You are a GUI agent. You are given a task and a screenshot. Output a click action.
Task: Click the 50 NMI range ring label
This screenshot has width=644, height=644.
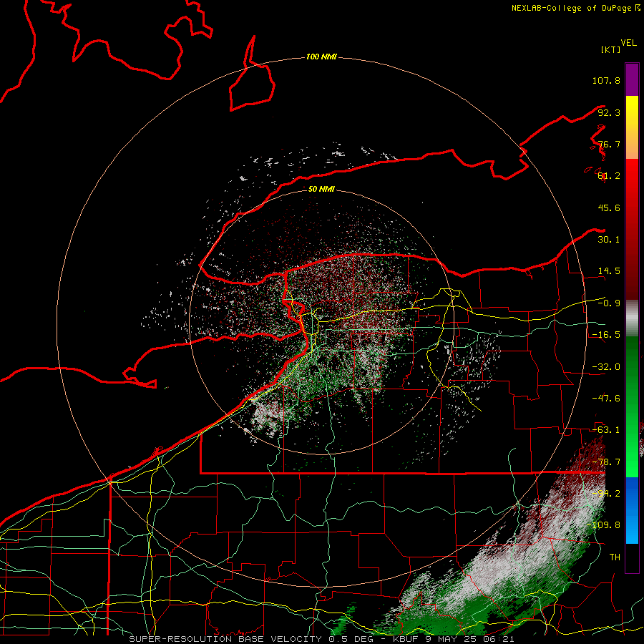(x=321, y=190)
